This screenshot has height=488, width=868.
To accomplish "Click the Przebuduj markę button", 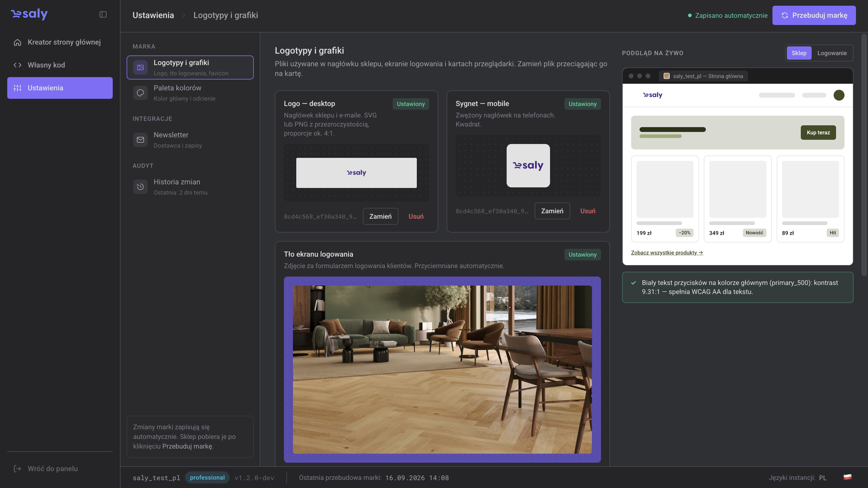I will coord(814,15).
